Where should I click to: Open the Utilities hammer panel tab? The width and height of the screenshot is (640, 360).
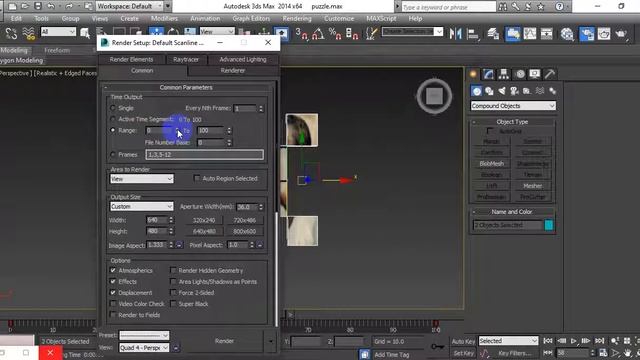(x=550, y=74)
